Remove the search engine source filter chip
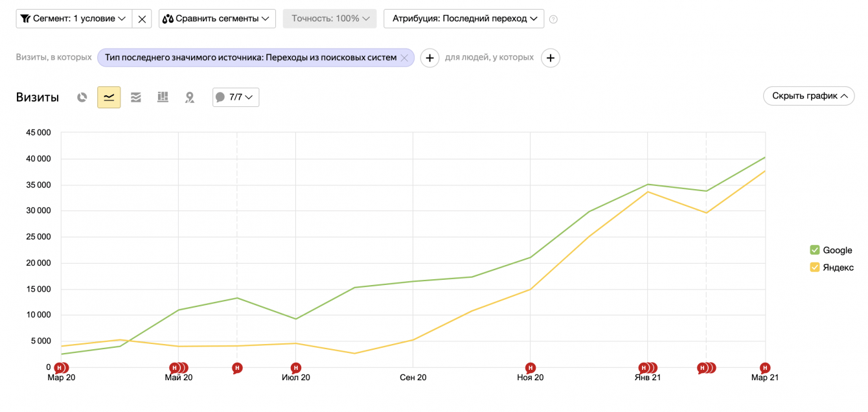Screen dimensions: 868x412 [x=404, y=58]
